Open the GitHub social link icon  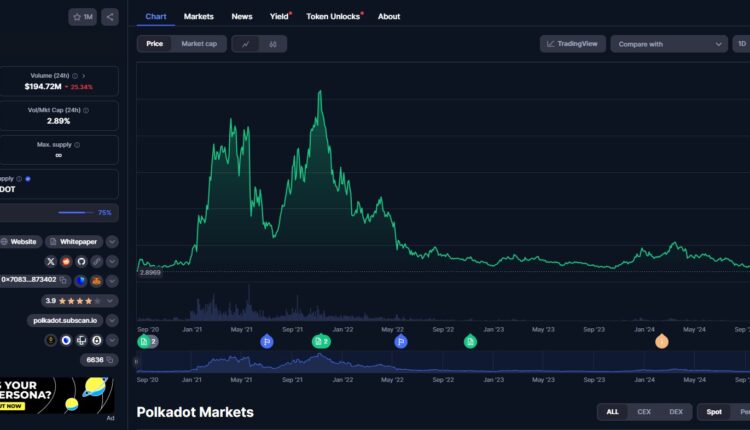pos(81,261)
